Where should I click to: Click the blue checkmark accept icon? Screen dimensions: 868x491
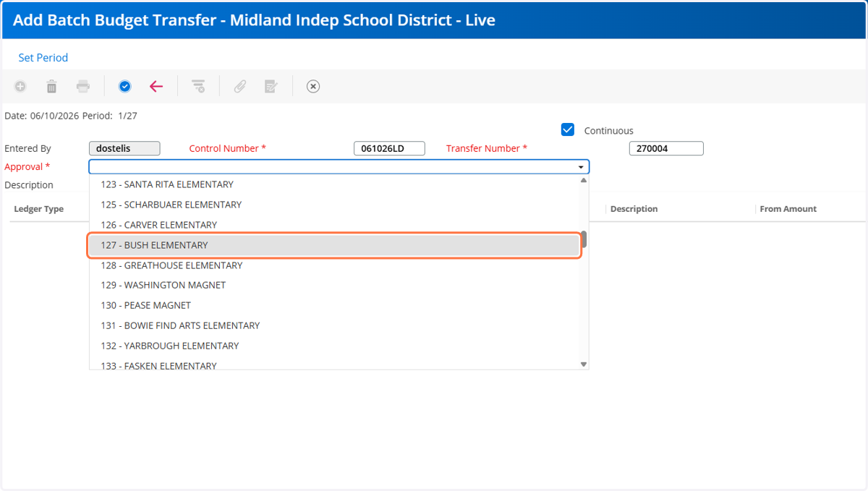point(125,86)
